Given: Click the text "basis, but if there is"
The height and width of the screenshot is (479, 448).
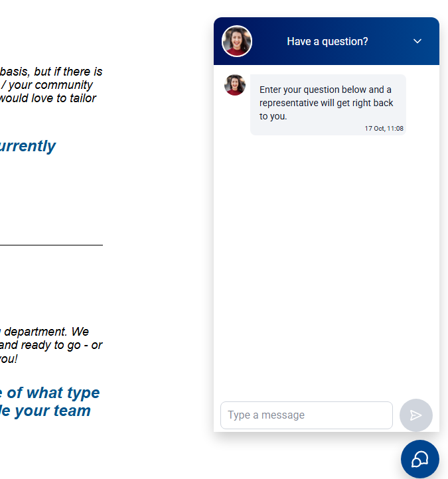Looking at the screenshot, I should [51, 71].
